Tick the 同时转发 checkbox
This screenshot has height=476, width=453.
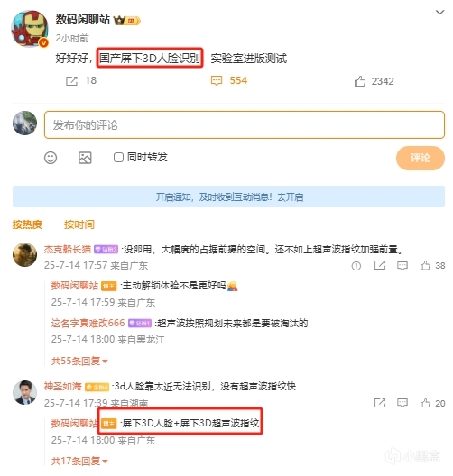click(x=118, y=158)
